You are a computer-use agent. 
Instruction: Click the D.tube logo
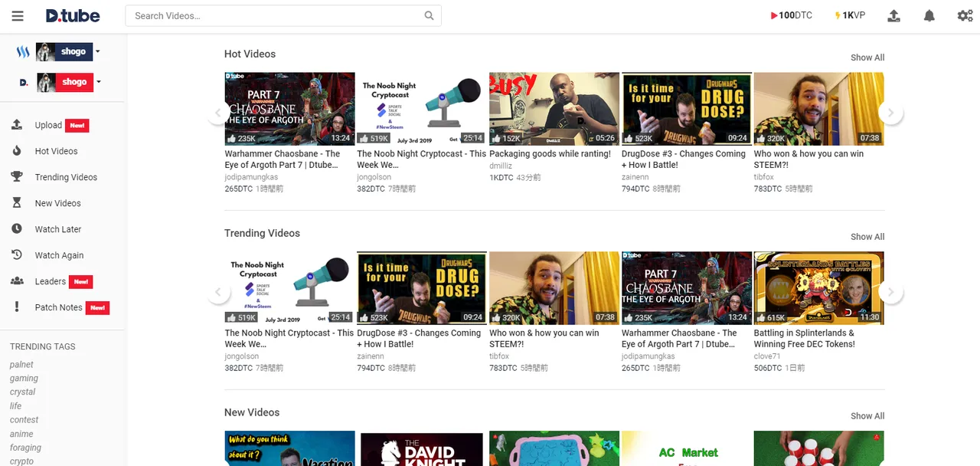tap(74, 15)
